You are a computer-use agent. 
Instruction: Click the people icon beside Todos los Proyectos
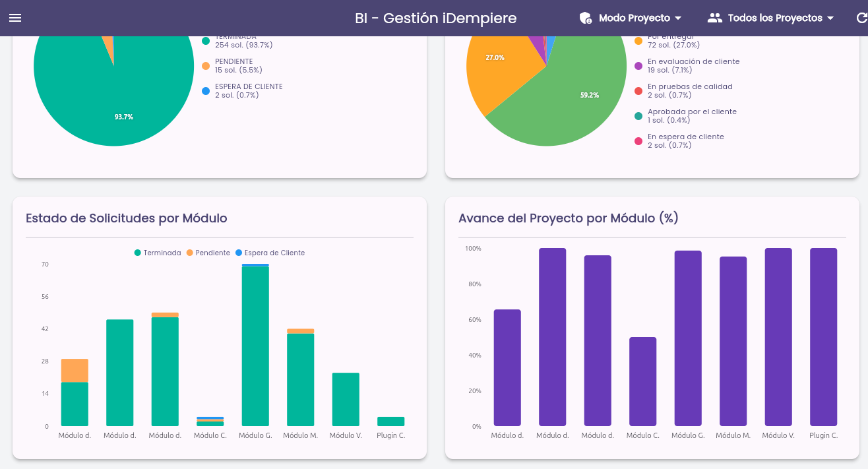click(715, 18)
